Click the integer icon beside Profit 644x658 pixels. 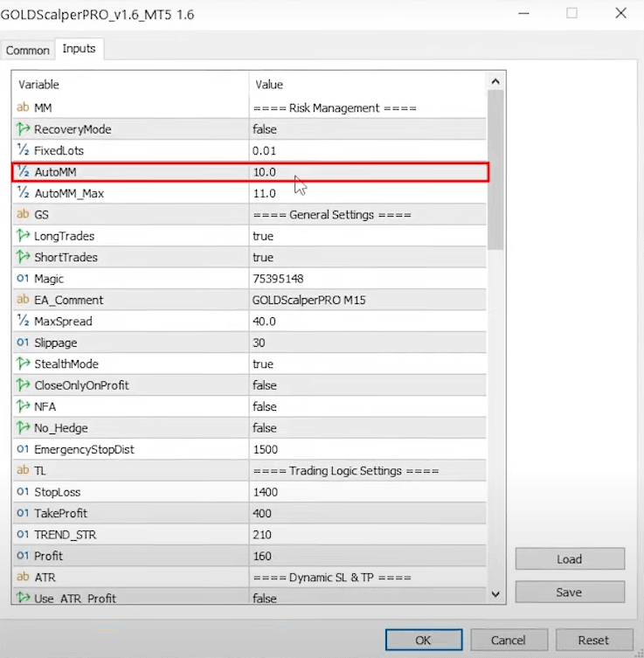tap(23, 556)
